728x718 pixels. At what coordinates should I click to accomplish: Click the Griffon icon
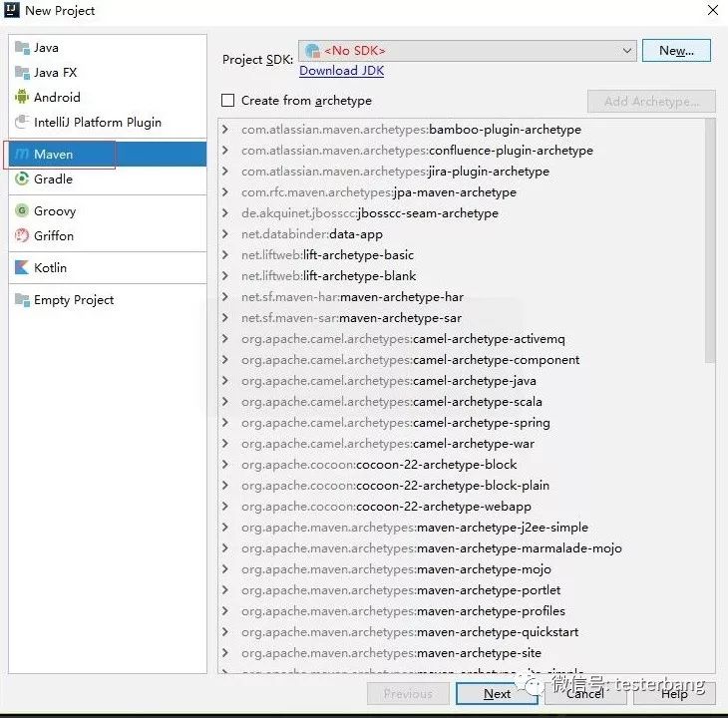point(22,235)
